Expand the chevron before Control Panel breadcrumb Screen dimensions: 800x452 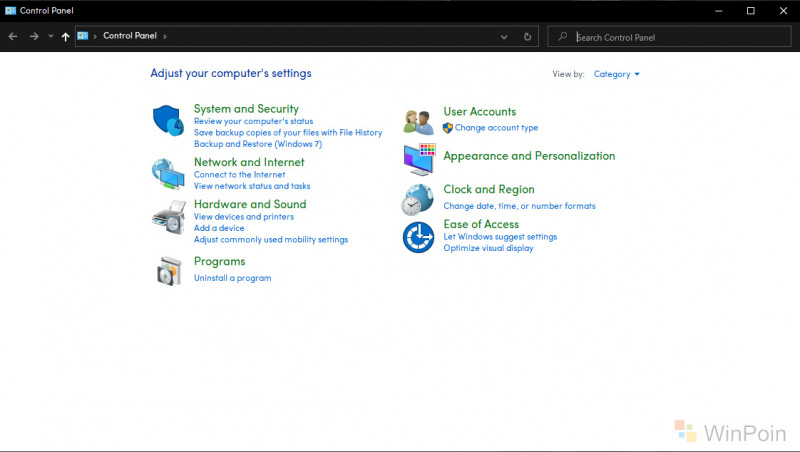[95, 36]
